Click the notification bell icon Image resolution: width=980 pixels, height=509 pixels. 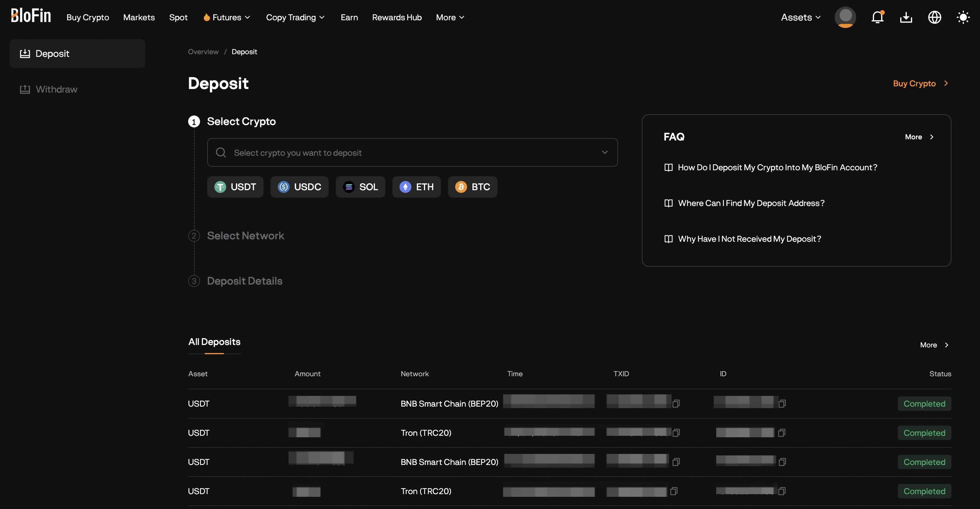pyautogui.click(x=877, y=17)
